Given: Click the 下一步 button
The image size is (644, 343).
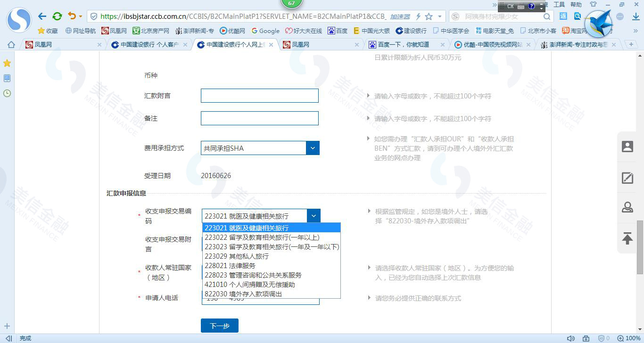Looking at the screenshot, I should pyautogui.click(x=219, y=325).
